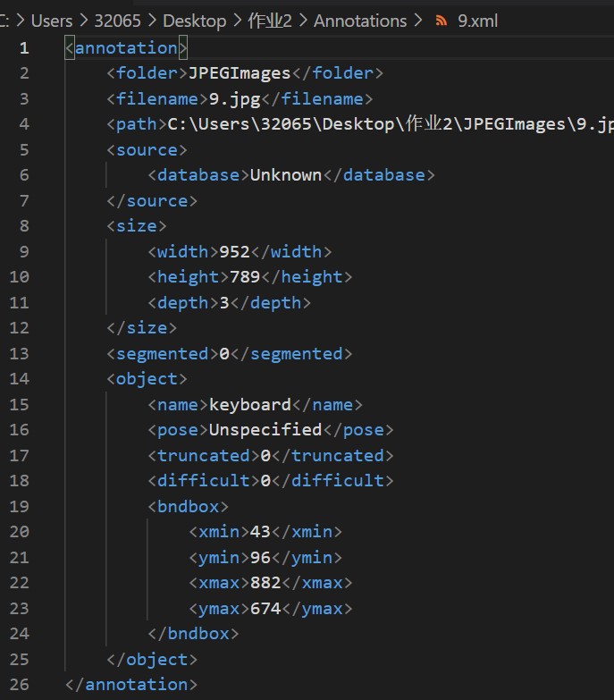
Task: Click the truncated value 0
Action: (265, 455)
